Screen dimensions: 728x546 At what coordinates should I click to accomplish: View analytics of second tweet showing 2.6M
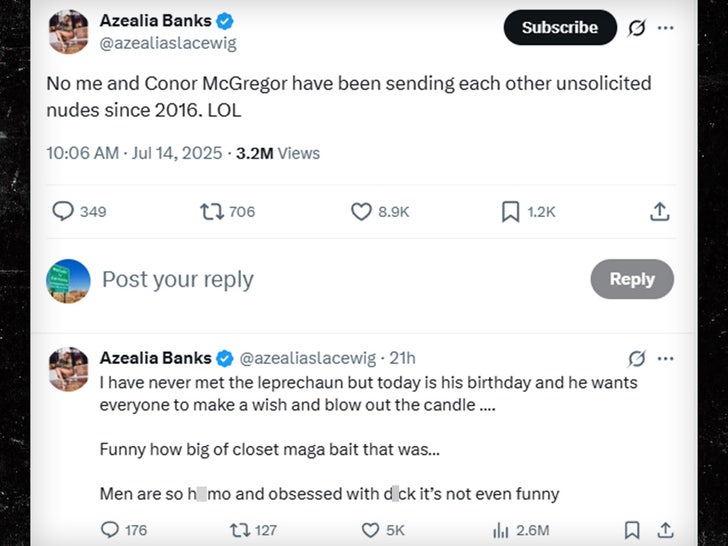pyautogui.click(x=501, y=529)
